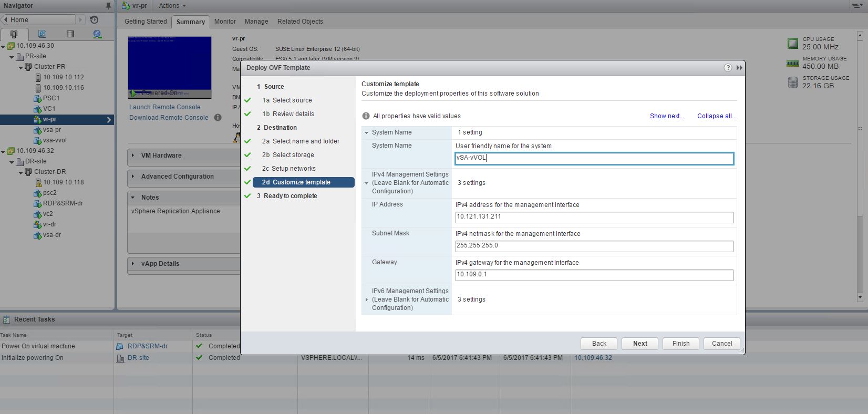Click the Next button in the wizard
The width and height of the screenshot is (868, 414).
[x=640, y=344]
